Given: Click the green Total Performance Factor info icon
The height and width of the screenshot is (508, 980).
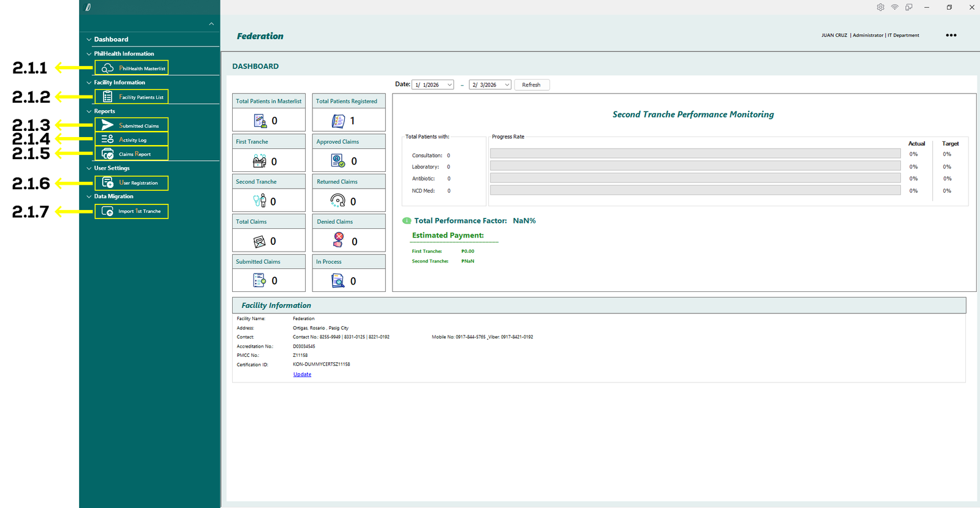Looking at the screenshot, I should (x=406, y=221).
